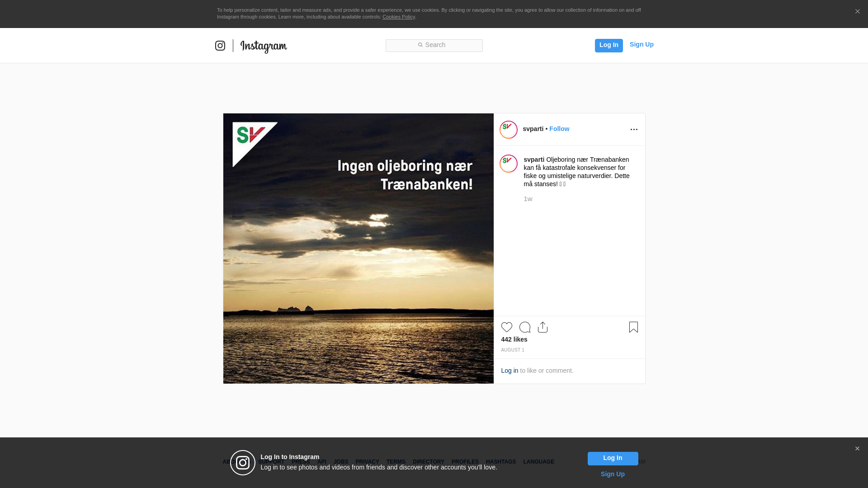Share the post via share icon
Screen dimensions: 868x488
pyautogui.click(x=543, y=327)
